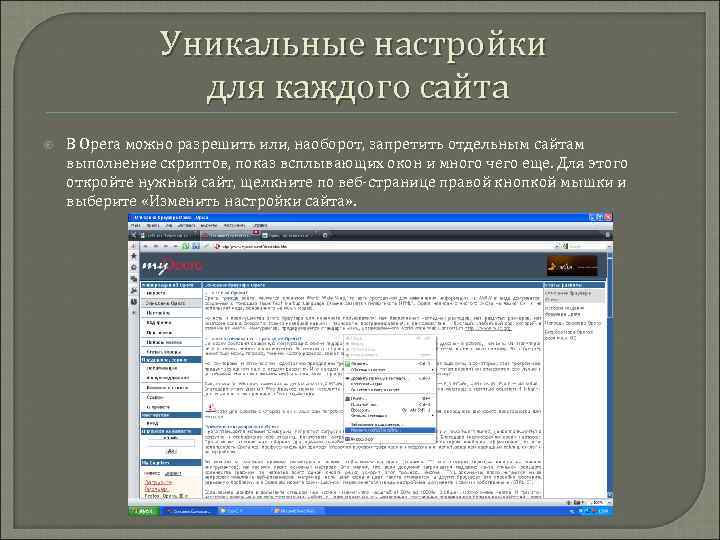Switch to the first Opera tab
This screenshot has height=540, width=720.
(x=168, y=235)
